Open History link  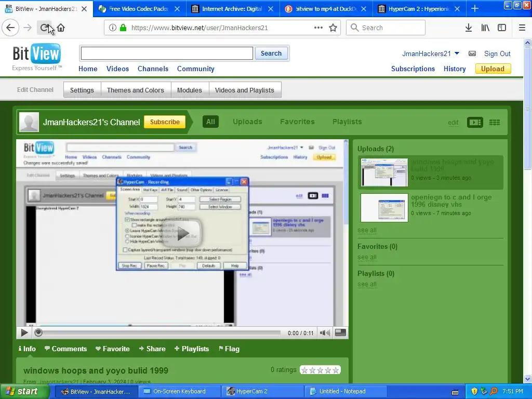[x=455, y=69]
